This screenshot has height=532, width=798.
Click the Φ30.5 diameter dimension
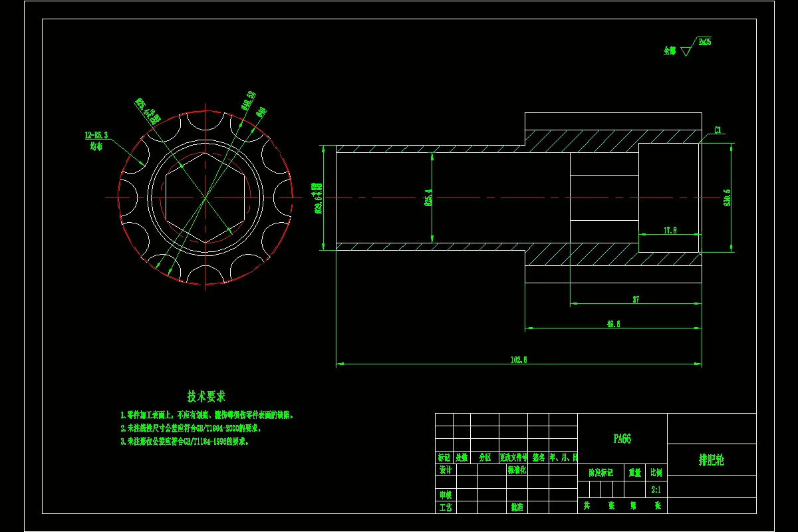727,198
